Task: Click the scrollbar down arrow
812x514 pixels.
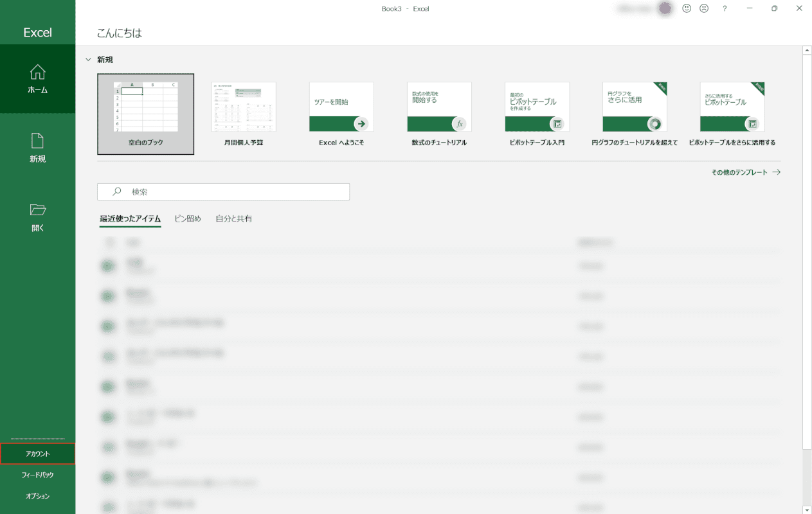Action: (x=807, y=510)
